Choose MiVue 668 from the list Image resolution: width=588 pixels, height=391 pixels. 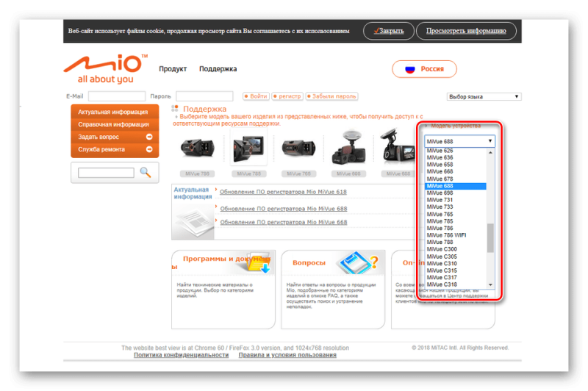[456, 172]
